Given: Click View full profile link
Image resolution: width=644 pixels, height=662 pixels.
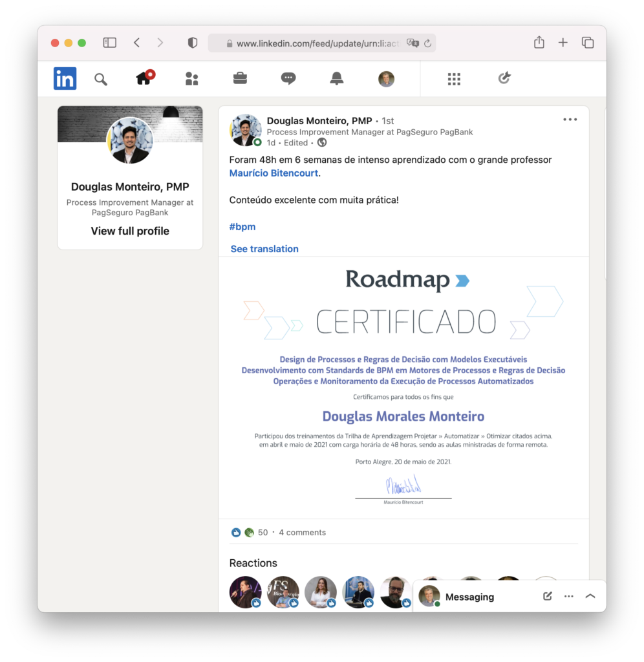Looking at the screenshot, I should pos(130,231).
